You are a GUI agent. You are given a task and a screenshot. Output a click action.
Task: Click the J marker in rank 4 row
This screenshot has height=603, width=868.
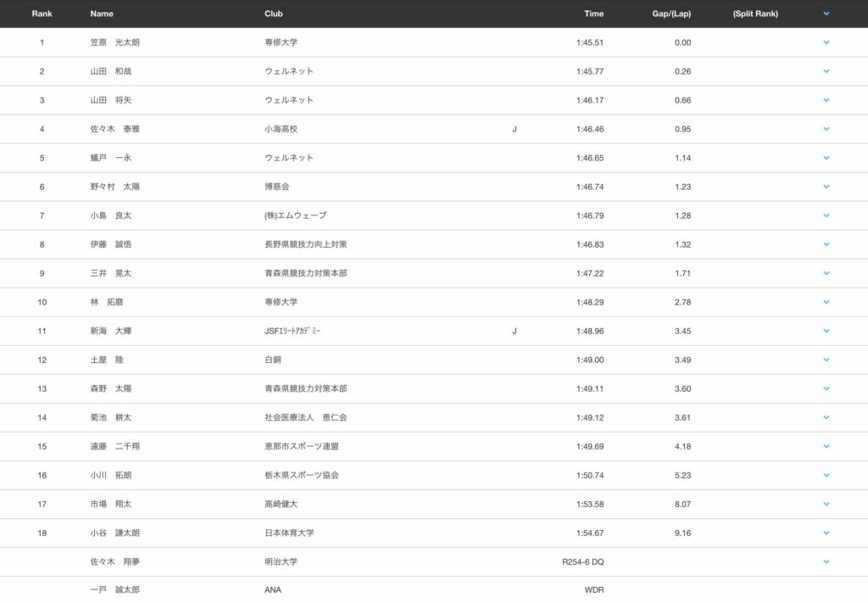(515, 129)
